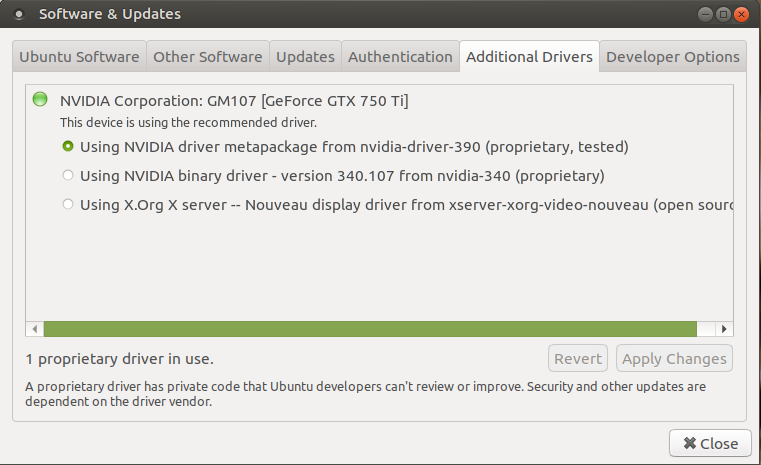The image size is (761, 465).
Task: Close window using red title bar button
Action: (741, 14)
